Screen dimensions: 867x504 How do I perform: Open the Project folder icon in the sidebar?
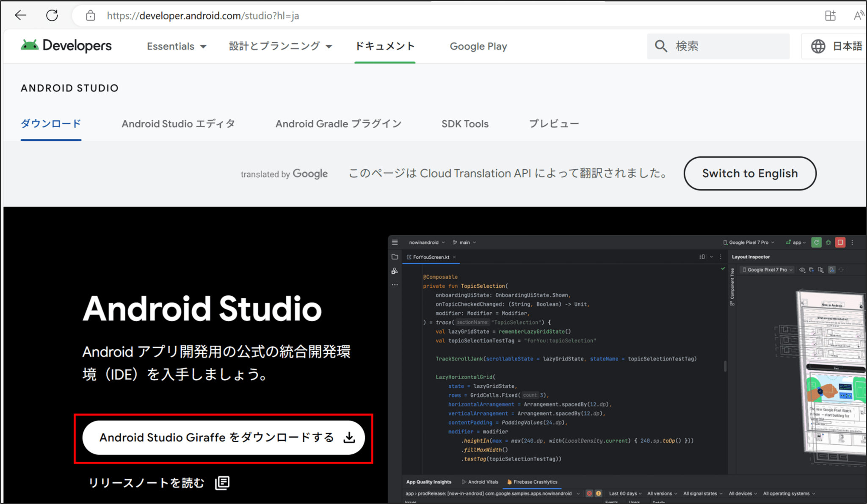[395, 256]
